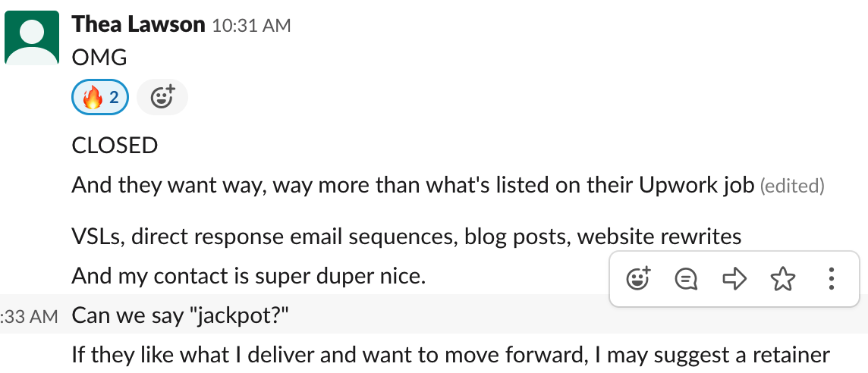
Task: Click the Thea Lawson sender name
Action: [x=138, y=24]
